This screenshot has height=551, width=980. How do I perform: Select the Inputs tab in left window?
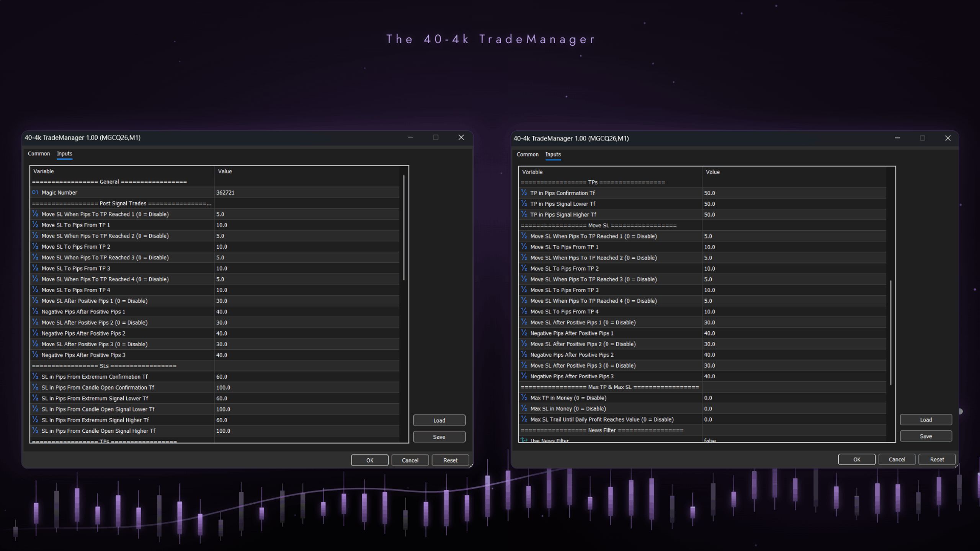(x=64, y=153)
